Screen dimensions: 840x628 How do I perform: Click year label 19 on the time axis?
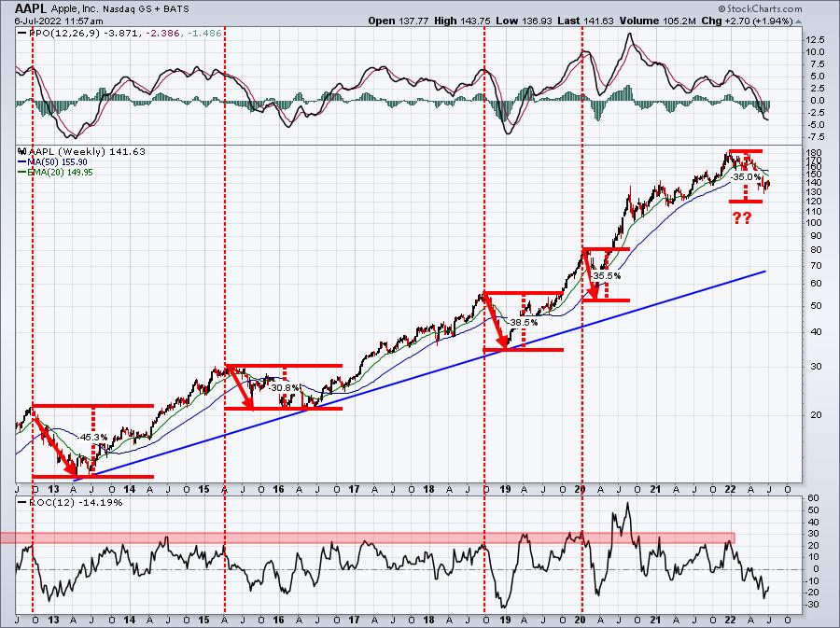tap(505, 489)
